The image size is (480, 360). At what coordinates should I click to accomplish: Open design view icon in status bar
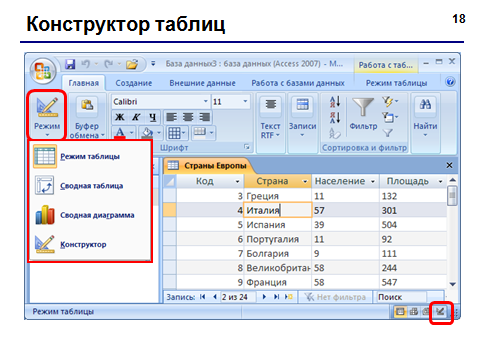point(441,312)
